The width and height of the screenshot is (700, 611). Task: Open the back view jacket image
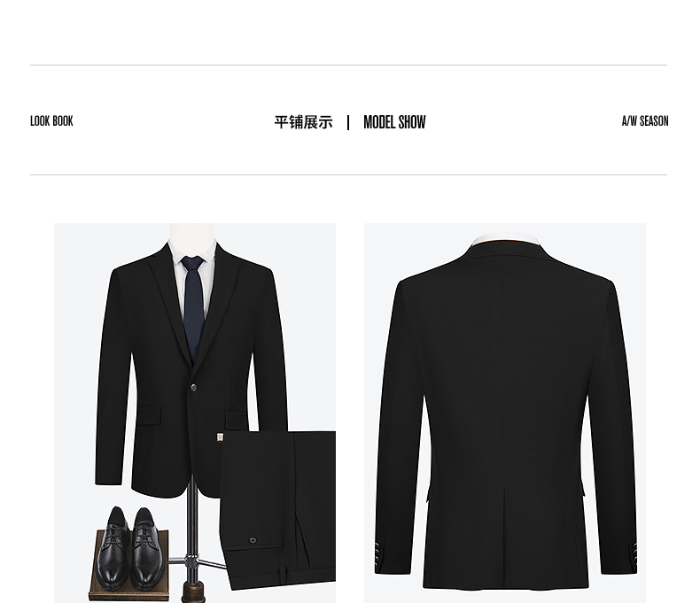[505, 413]
